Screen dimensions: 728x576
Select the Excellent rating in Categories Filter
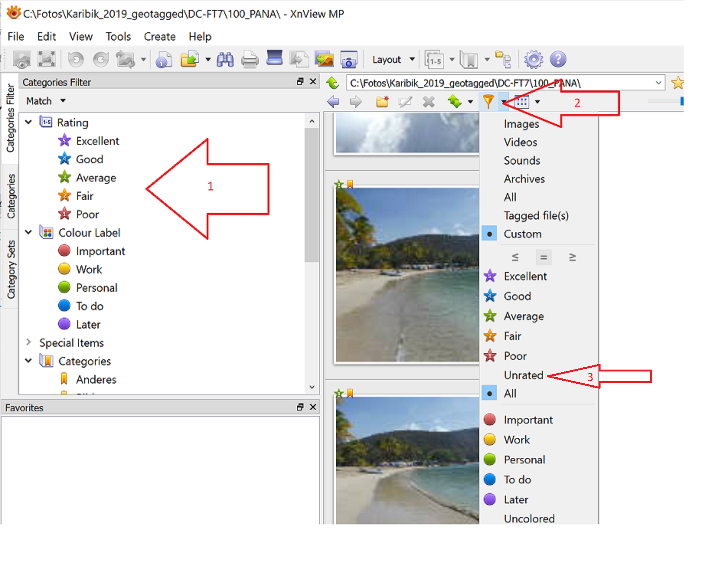pos(97,141)
